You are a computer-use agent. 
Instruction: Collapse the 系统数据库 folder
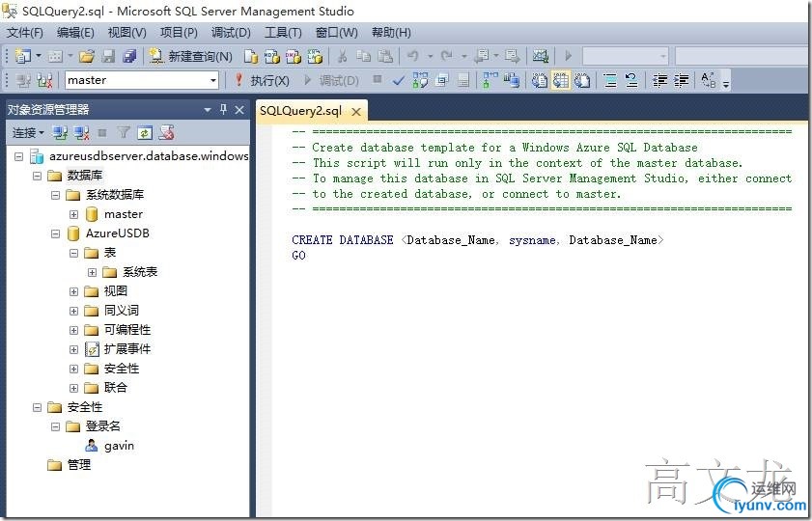tap(55, 195)
